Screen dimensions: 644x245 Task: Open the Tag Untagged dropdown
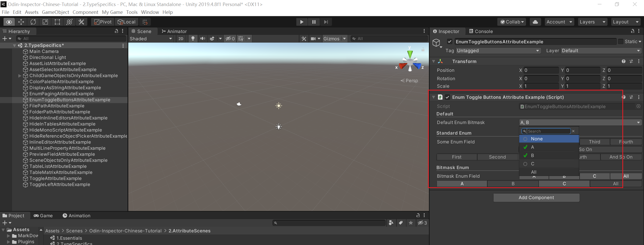[498, 51]
